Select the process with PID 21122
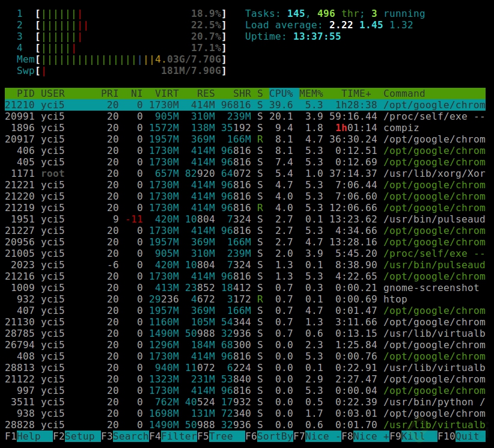The width and height of the screenshot is (494, 448). pyautogui.click(x=245, y=379)
